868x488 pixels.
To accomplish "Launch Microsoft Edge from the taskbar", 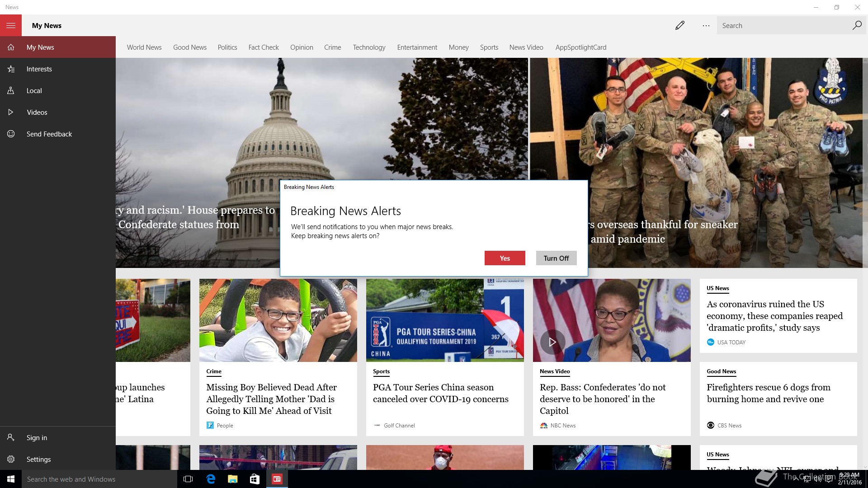I will (x=211, y=479).
